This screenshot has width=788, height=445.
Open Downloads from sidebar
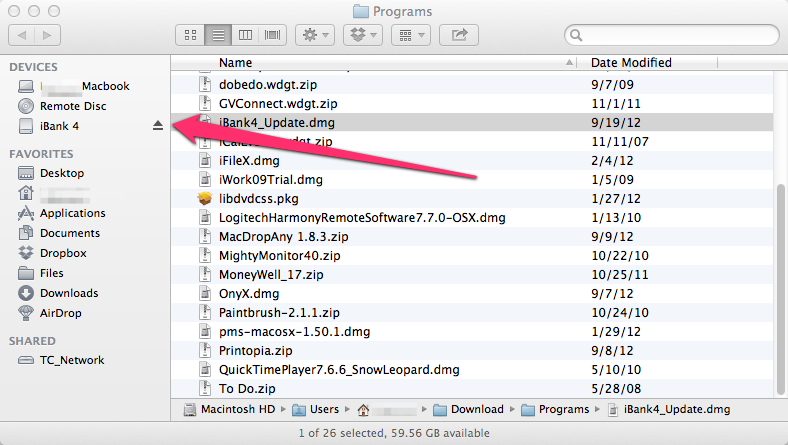pos(58,293)
